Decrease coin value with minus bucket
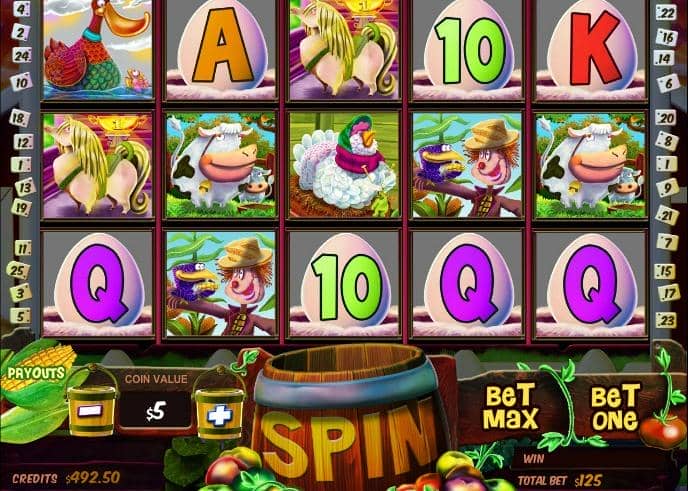The height and width of the screenshot is (491, 688). [91, 407]
